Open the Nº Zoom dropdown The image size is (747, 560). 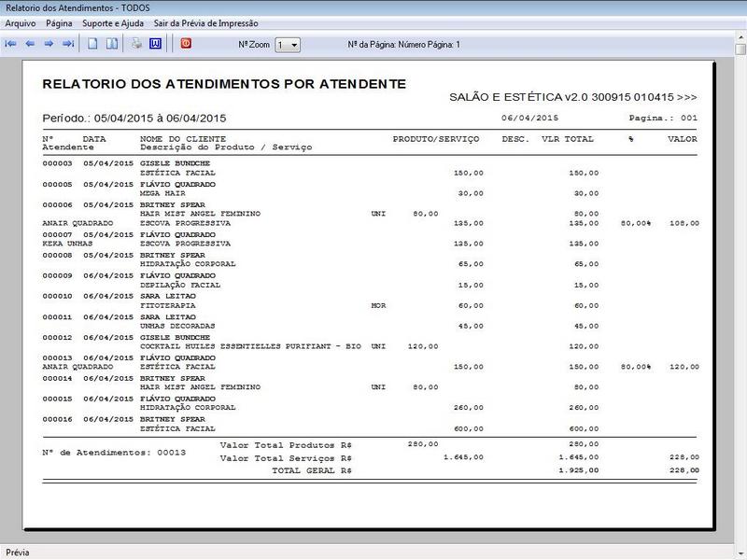click(x=288, y=45)
